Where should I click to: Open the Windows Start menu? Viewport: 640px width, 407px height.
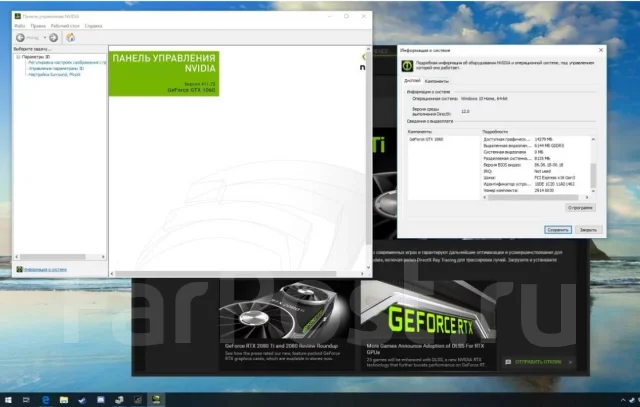(x=8, y=400)
